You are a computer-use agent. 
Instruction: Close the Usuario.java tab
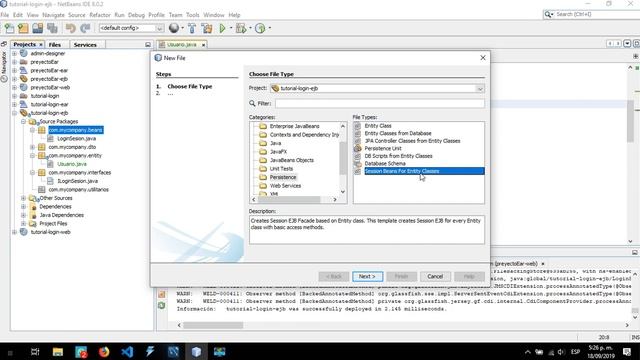click(x=203, y=45)
